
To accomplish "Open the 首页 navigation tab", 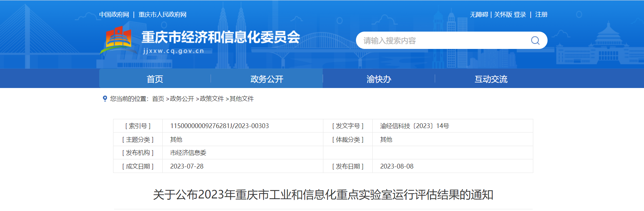I will coord(155,79).
